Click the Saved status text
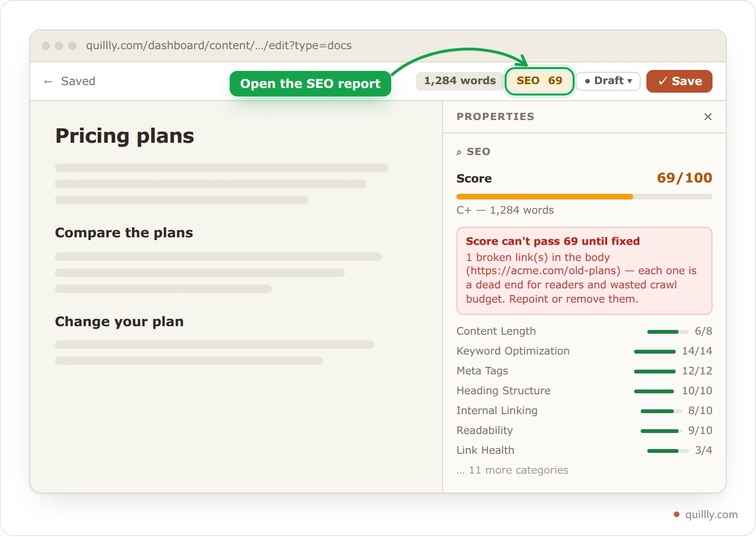The image size is (756, 537). tap(78, 81)
